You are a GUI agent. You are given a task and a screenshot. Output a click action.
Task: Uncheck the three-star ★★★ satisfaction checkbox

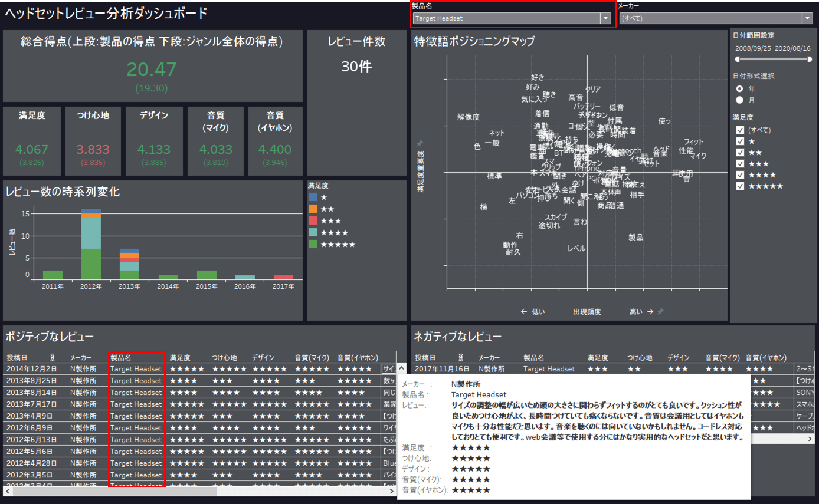click(740, 164)
